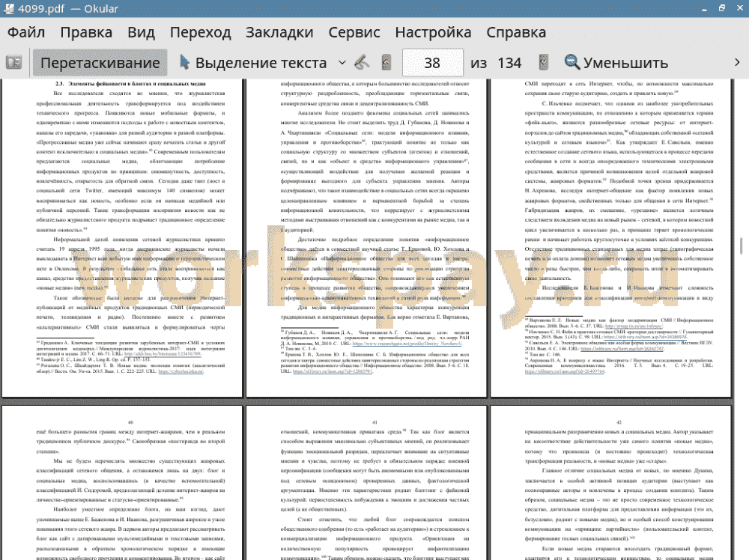Toggle the sidebar panel icon
This screenshot has width=749, height=560.
[13, 63]
